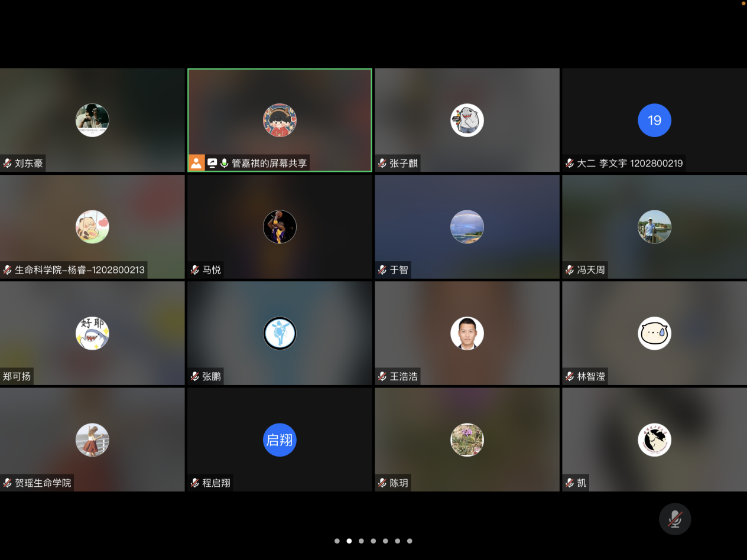Click the orange host icon on 管嘉祺's tile
The width and height of the screenshot is (747, 560).
[196, 163]
